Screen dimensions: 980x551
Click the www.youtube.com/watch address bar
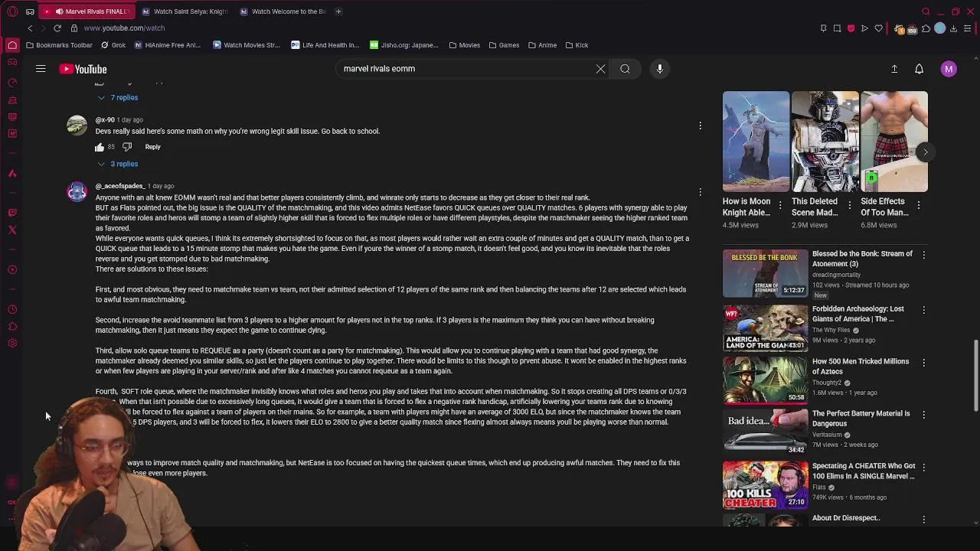[124, 28]
